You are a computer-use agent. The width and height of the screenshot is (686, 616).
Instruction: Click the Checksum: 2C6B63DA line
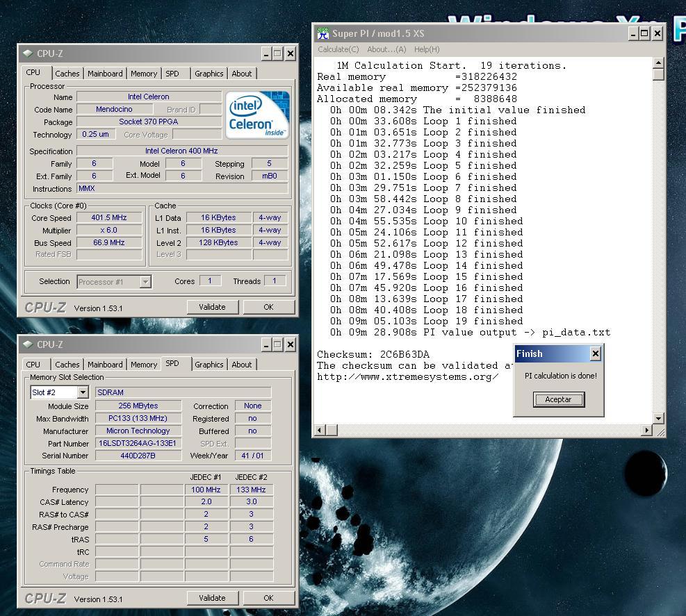pyautogui.click(x=373, y=354)
